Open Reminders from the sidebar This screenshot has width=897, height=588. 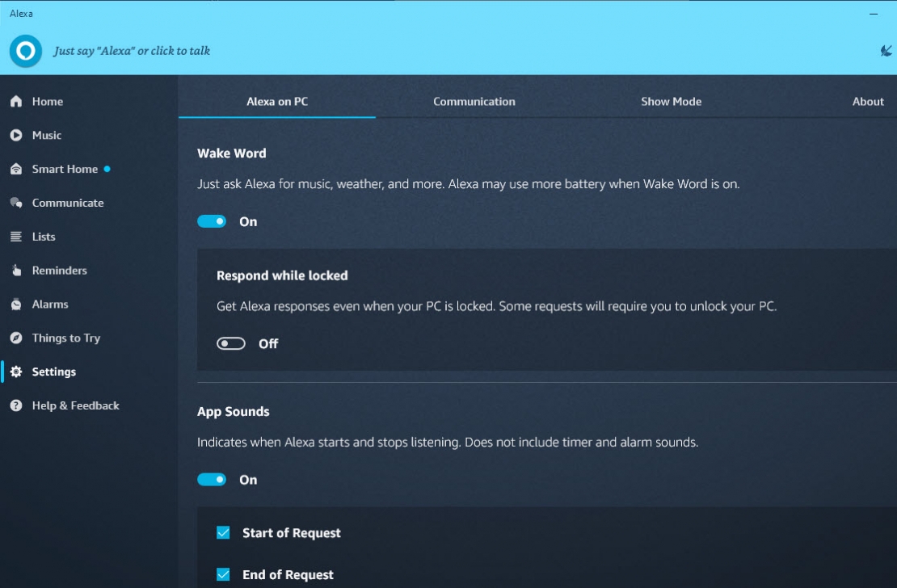coord(14,271)
